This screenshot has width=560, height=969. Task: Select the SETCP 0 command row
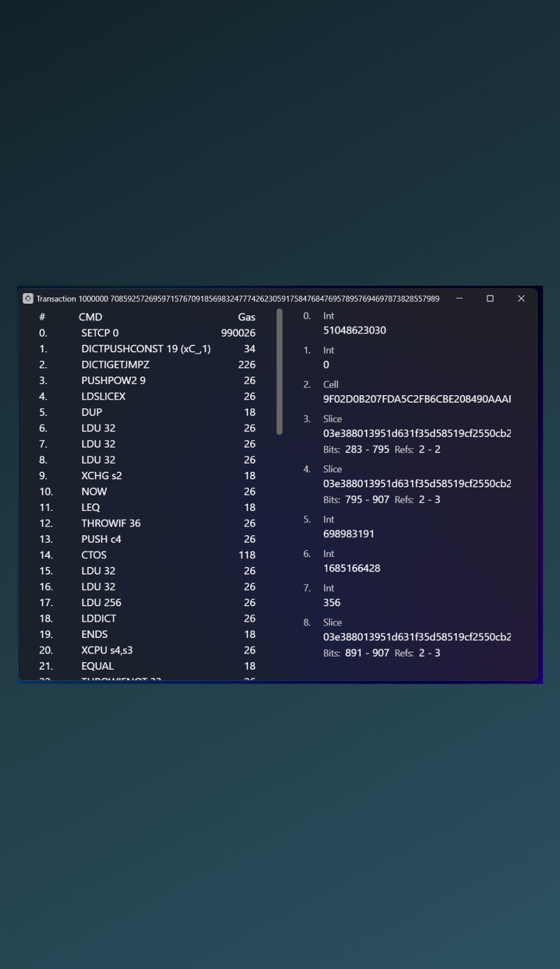[147, 333]
